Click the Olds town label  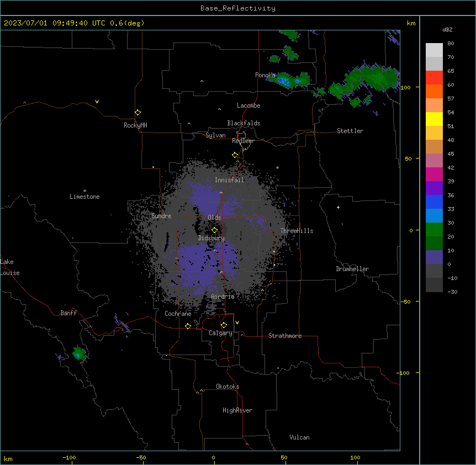coord(214,218)
